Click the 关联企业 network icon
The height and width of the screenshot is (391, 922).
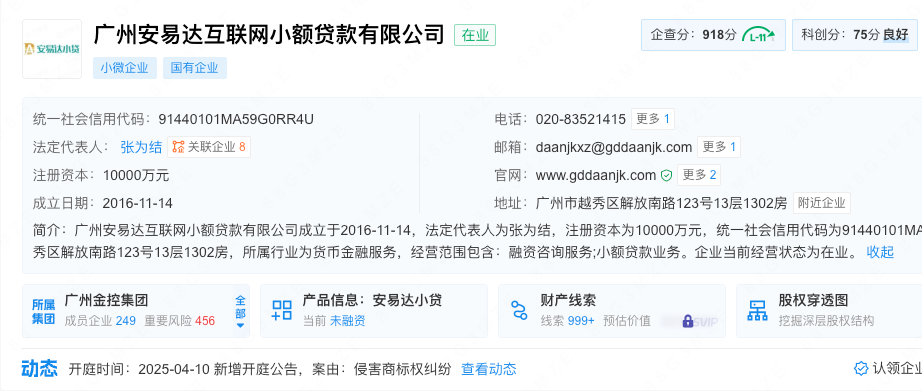pyautogui.click(x=178, y=147)
